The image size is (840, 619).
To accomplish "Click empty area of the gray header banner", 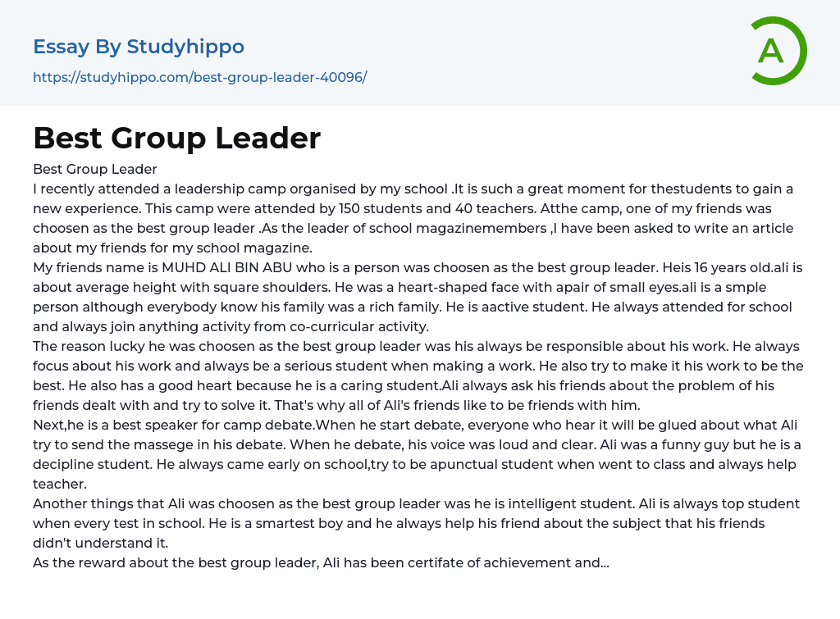I will click(x=533, y=53).
